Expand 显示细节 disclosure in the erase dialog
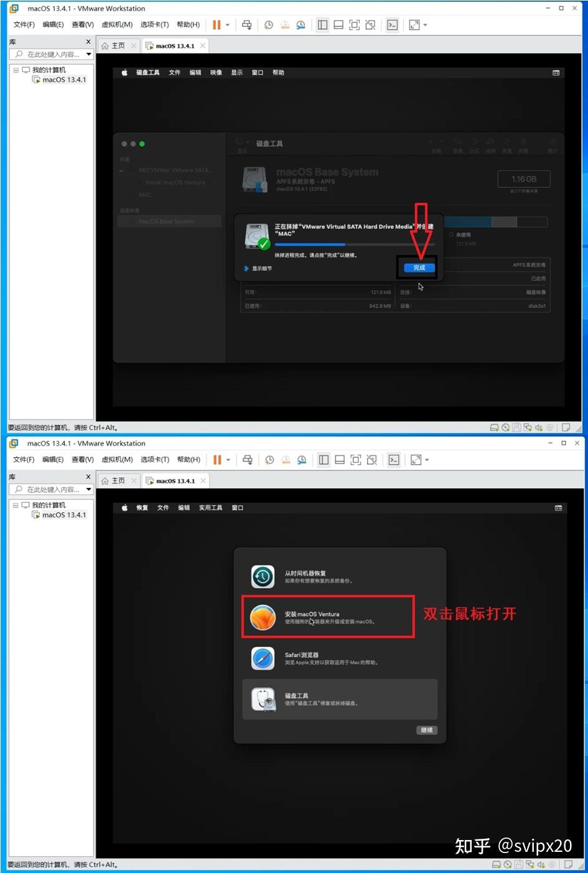Image resolution: width=588 pixels, height=873 pixels. (258, 269)
